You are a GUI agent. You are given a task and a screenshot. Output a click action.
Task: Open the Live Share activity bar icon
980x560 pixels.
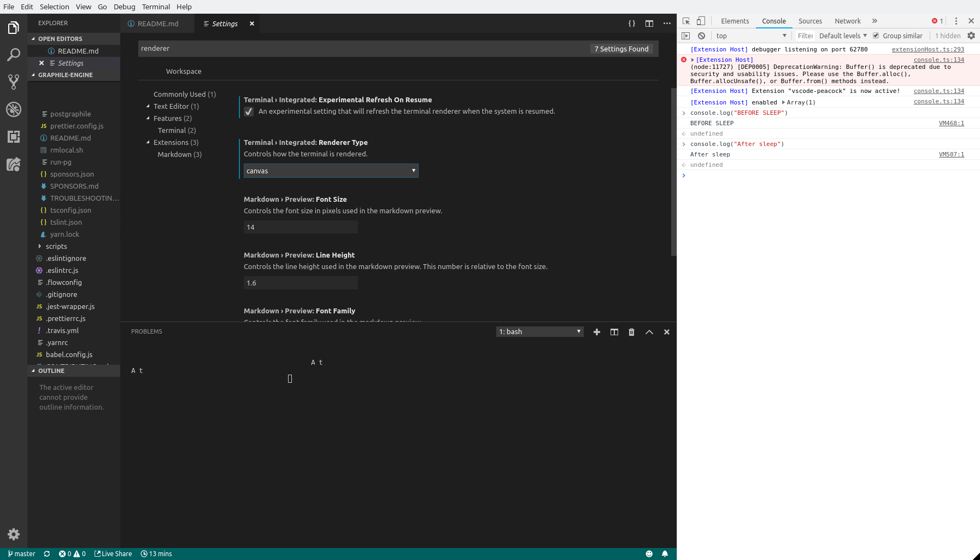14,164
